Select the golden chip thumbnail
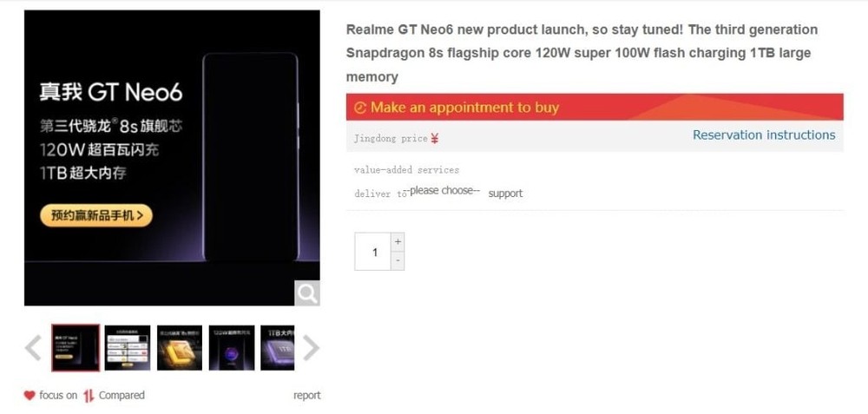The image size is (868, 414). 180,347
